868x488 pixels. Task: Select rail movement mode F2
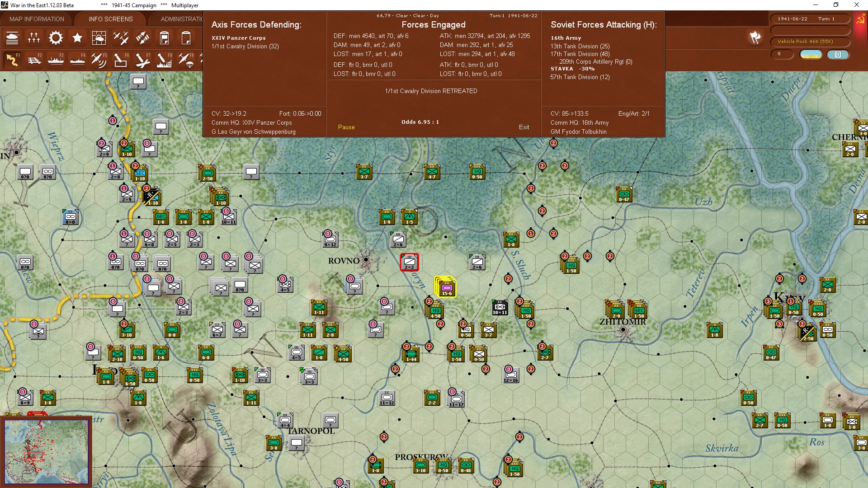click(x=34, y=60)
